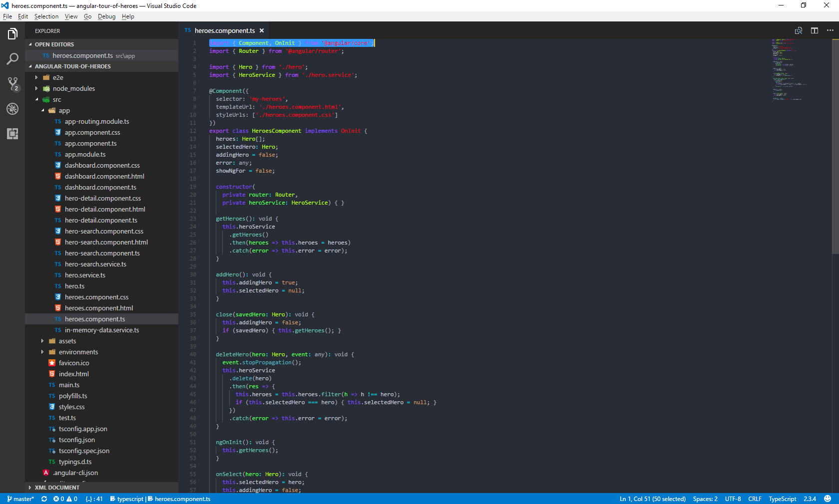Expand the e2e folder

[x=36, y=78]
